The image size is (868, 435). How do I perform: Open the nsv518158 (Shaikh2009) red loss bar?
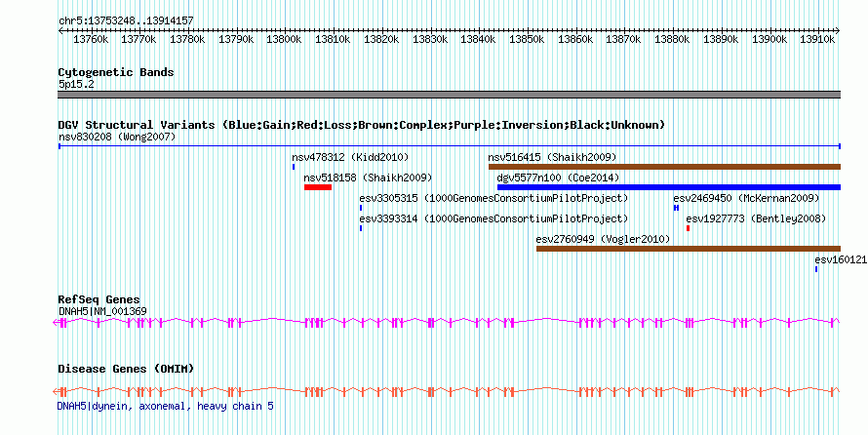[x=318, y=187]
